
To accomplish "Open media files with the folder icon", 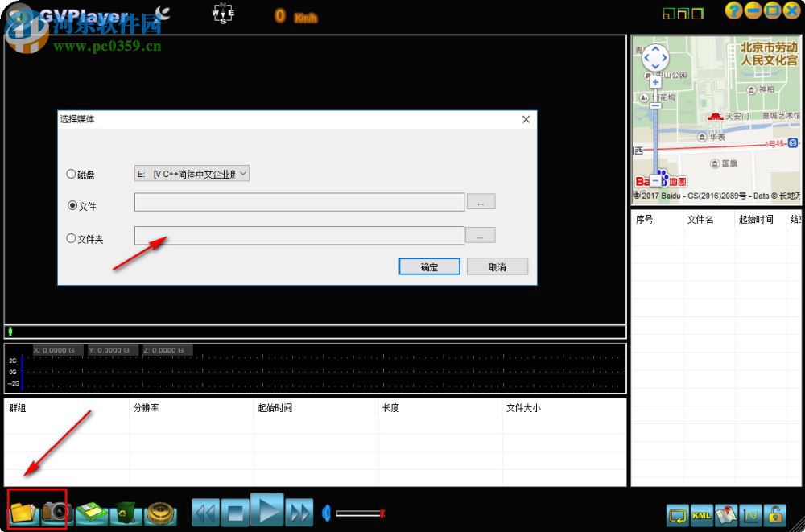I will point(23,513).
